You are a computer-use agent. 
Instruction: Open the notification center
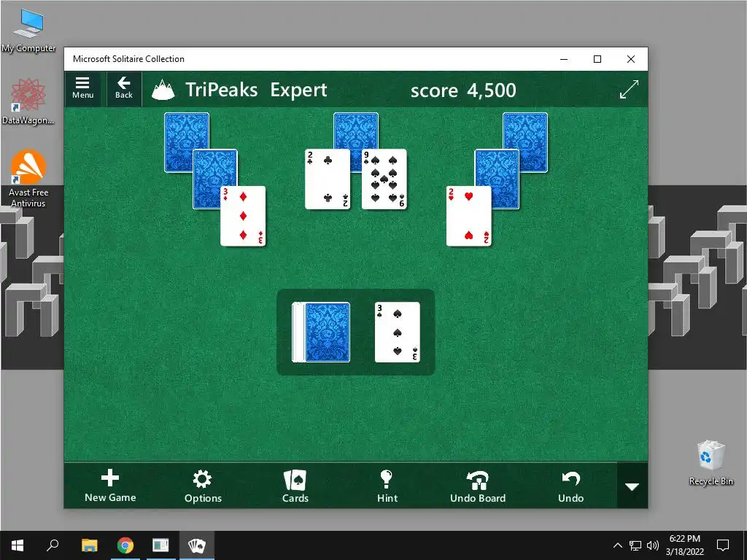[x=723, y=545]
